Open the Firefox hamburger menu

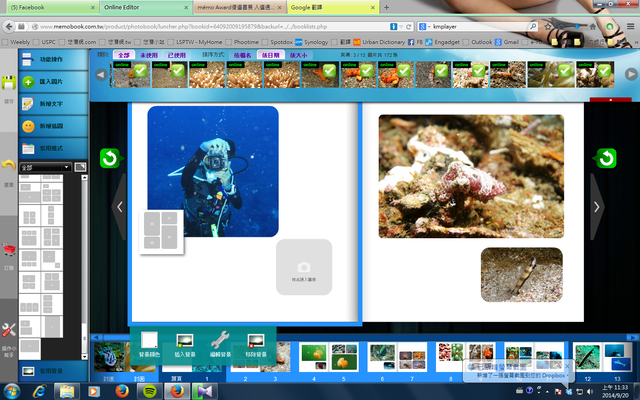coord(631,27)
